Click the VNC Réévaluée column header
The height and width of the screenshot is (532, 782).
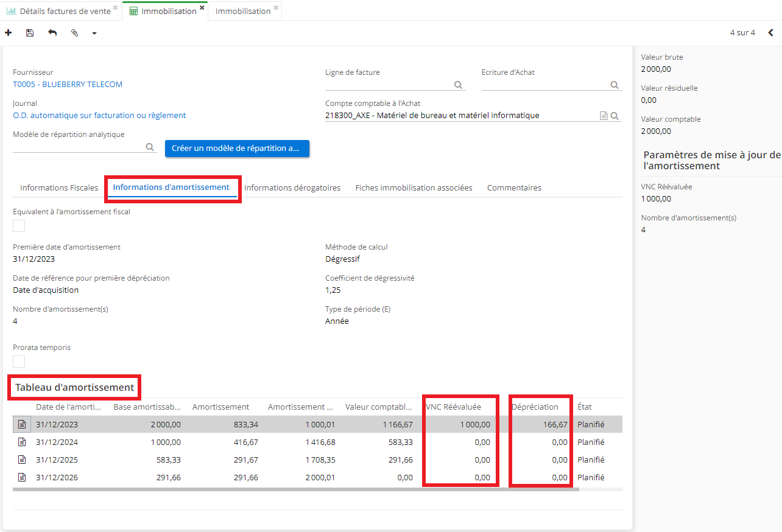tap(453, 407)
